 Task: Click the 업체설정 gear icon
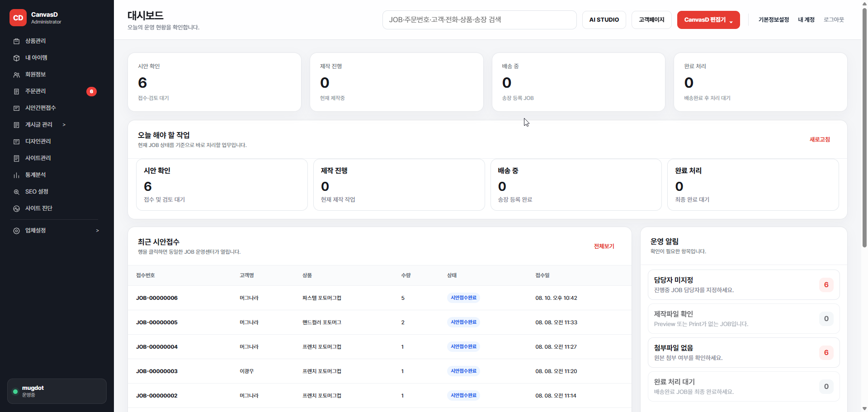[x=17, y=231]
